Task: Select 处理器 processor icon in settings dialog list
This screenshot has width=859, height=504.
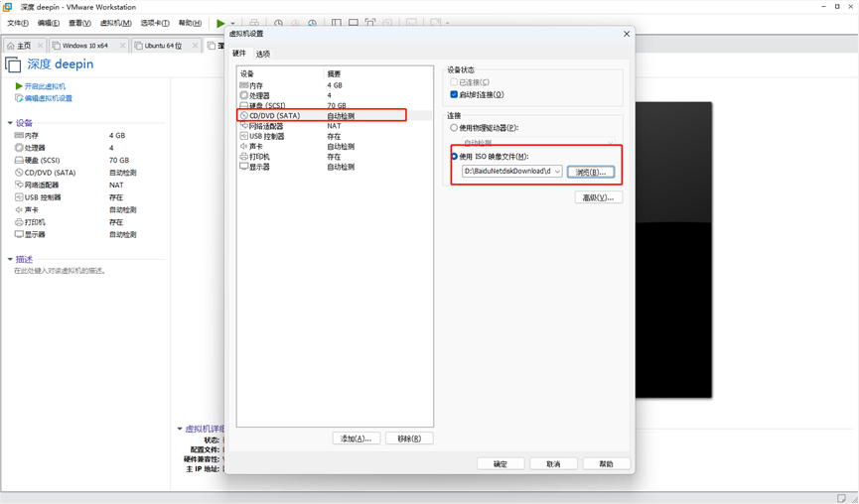Action: (243, 95)
